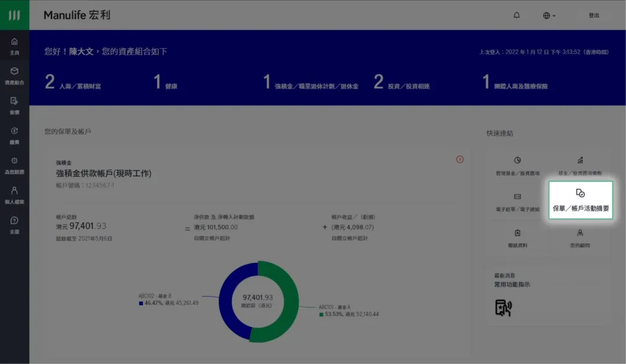Click the last login timestamp text
Viewport: 626px width, 364px height.
tap(544, 52)
